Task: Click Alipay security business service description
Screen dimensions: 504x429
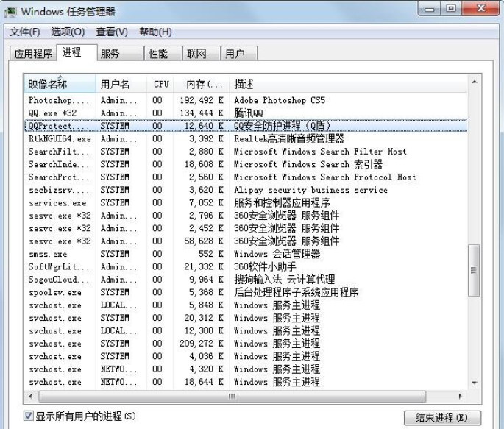Action: coord(310,190)
